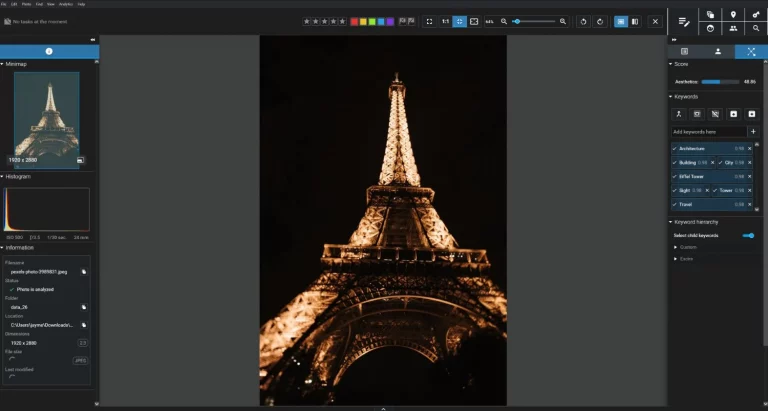
Task: Click the zoom-in magnifier icon
Action: coord(563,21)
